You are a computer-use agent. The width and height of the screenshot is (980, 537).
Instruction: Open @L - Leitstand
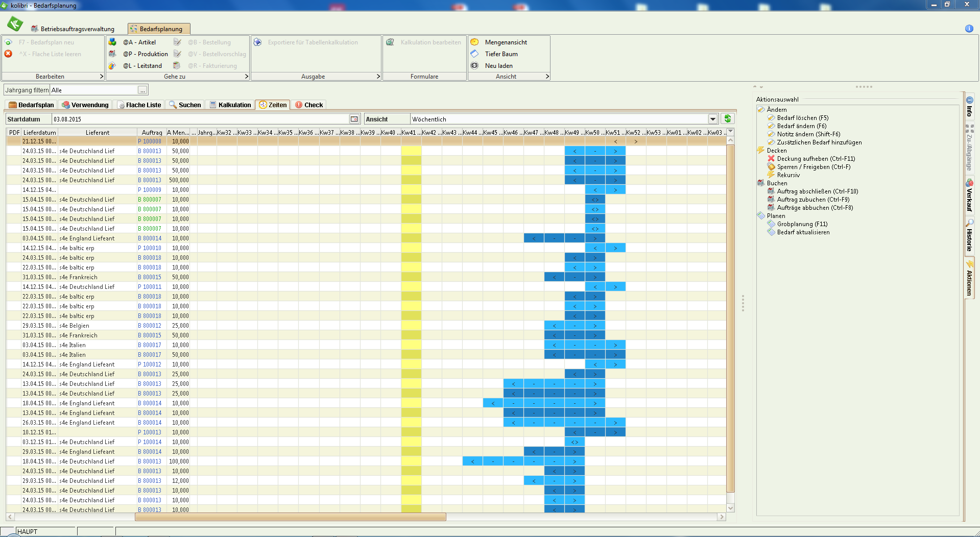tap(142, 66)
